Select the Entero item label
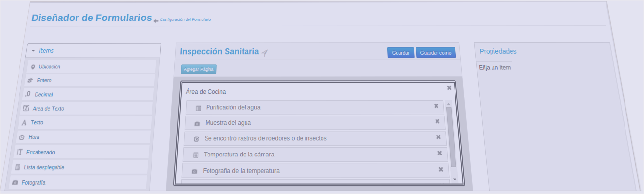The height and width of the screenshot is (194, 644). tap(44, 80)
